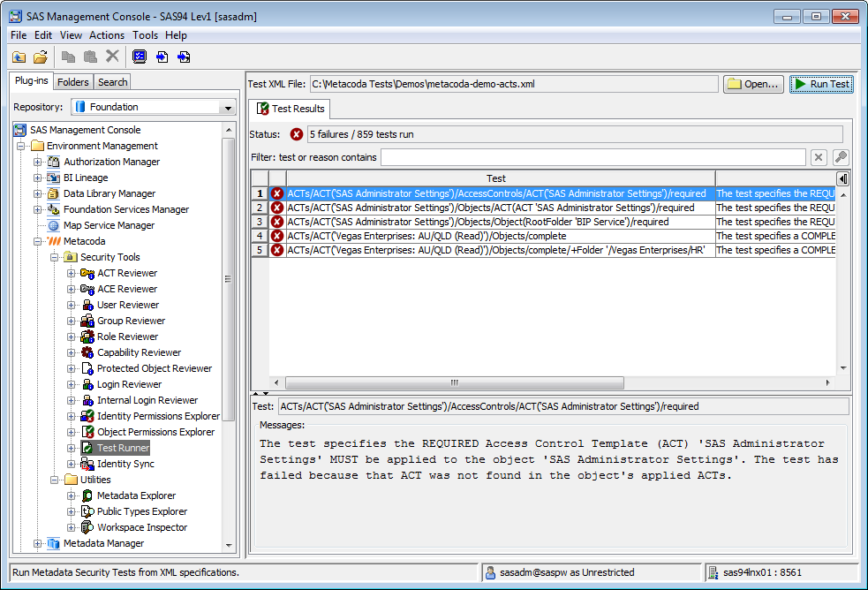
Task: Select the Map Service Manager tree item
Action: [x=109, y=226]
